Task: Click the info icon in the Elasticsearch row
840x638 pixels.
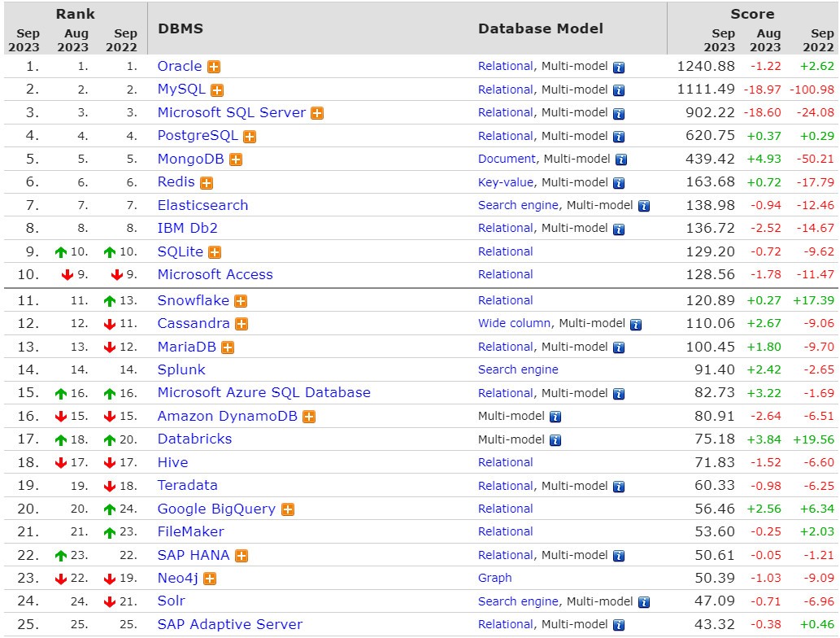Action: (x=644, y=206)
